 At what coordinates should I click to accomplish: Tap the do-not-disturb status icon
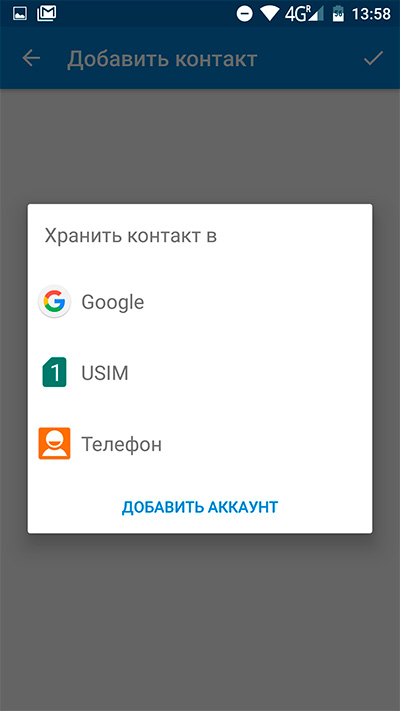(244, 14)
